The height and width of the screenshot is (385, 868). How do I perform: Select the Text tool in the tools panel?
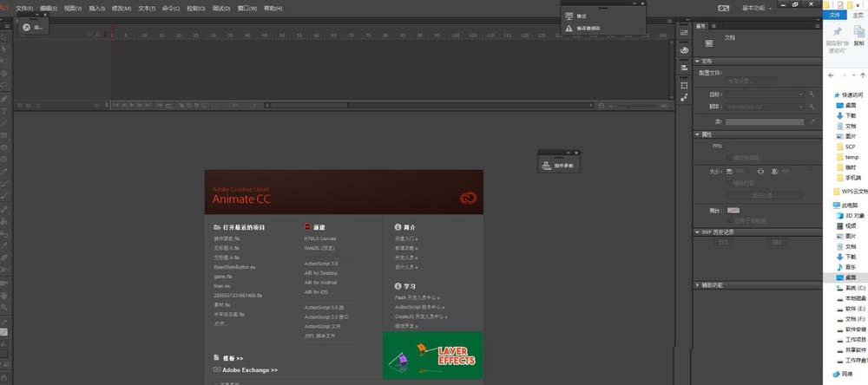click(x=4, y=111)
